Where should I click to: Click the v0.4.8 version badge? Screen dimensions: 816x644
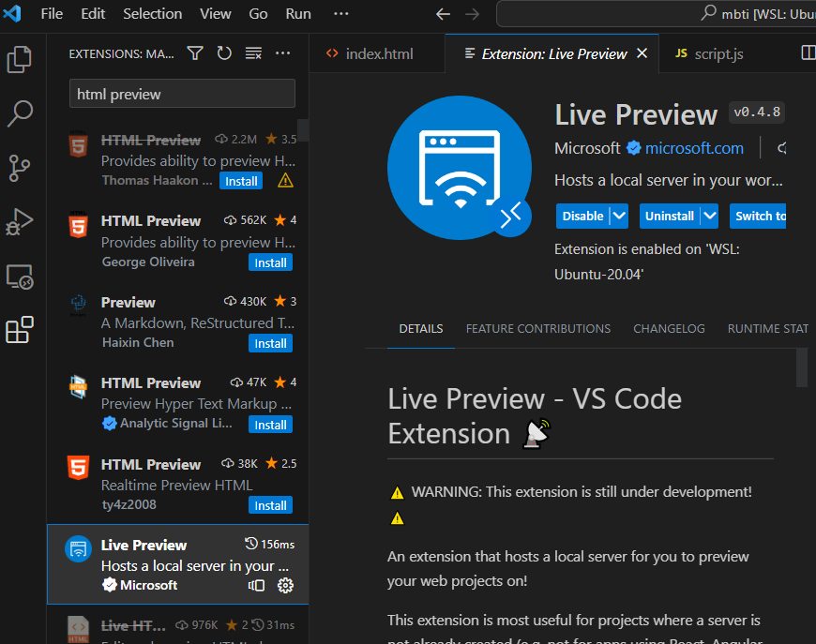pyautogui.click(x=757, y=112)
